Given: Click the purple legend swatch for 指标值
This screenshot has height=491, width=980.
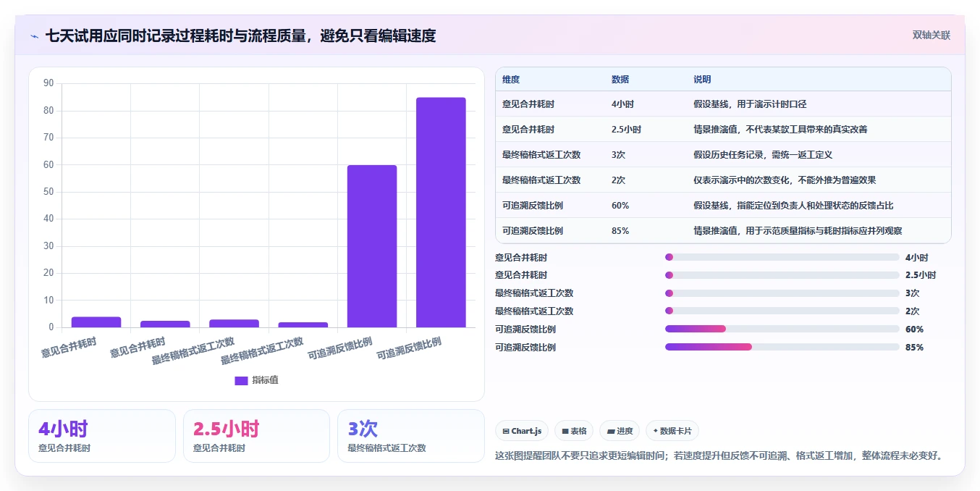Looking at the screenshot, I should click(241, 380).
